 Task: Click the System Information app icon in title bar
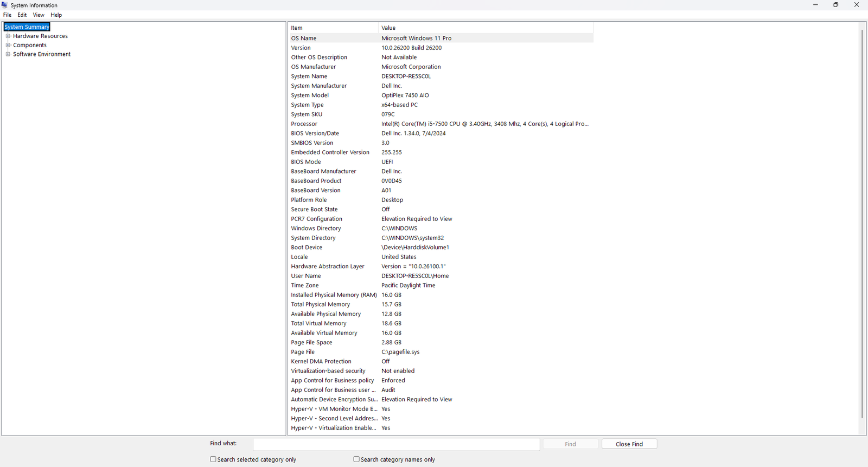pos(5,5)
